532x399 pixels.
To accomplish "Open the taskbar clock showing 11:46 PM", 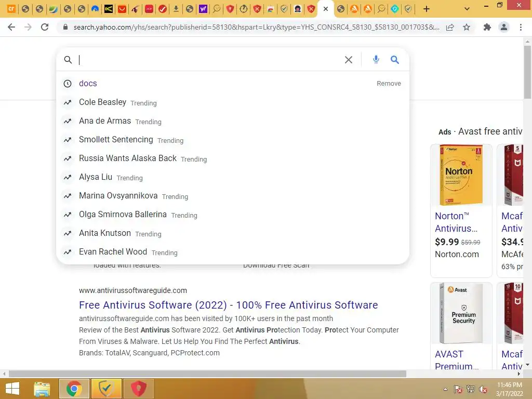I will pyautogui.click(x=509, y=389).
